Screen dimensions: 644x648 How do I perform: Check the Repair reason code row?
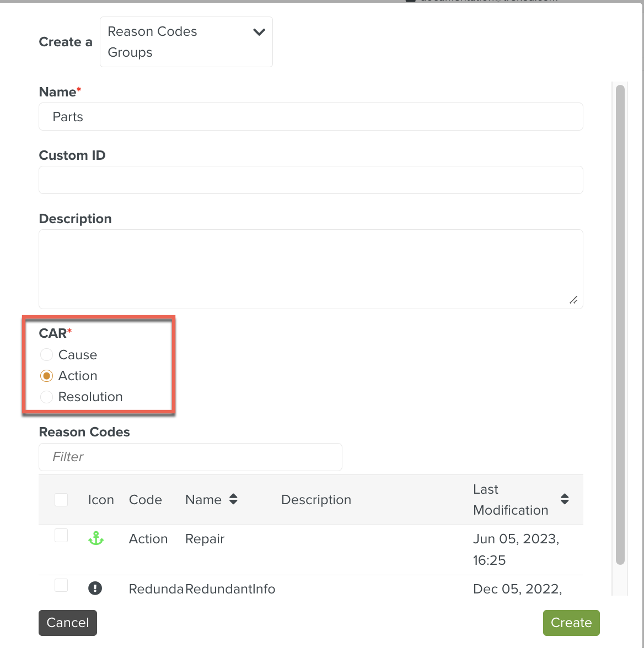[x=61, y=535]
